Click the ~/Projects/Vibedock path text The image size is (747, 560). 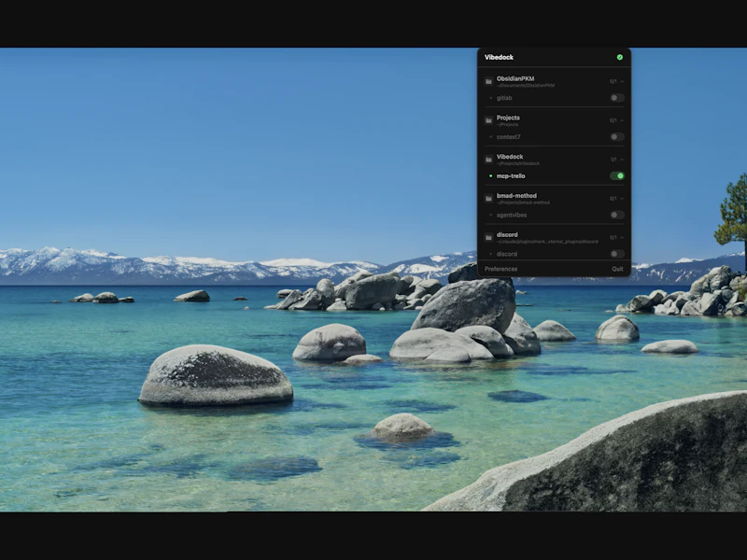pyautogui.click(x=518, y=164)
